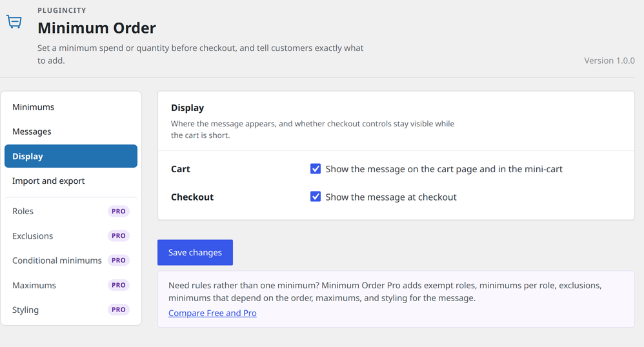Screen dimensions: 644x347
Task: Uncheck the Cart message checkbox
Action: coord(316,169)
